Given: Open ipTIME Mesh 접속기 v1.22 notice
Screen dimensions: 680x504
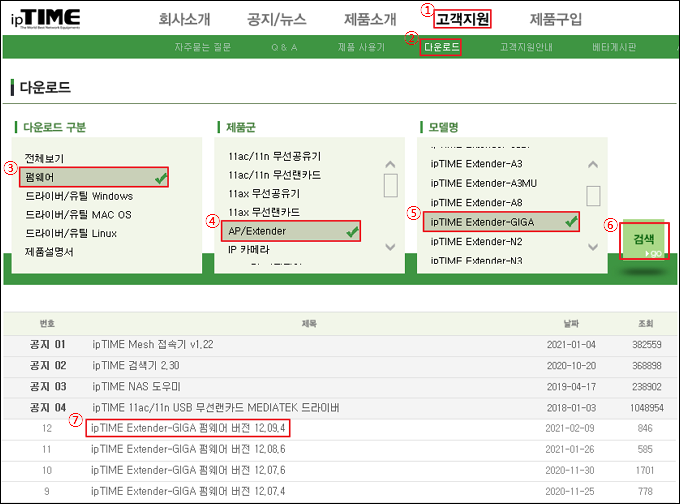Looking at the screenshot, I should click(153, 344).
